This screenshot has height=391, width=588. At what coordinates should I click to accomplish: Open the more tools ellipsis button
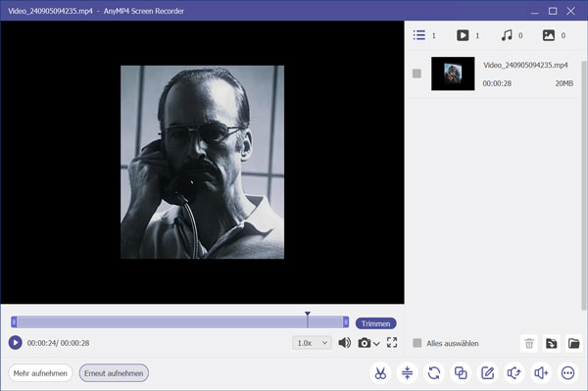pos(567,373)
